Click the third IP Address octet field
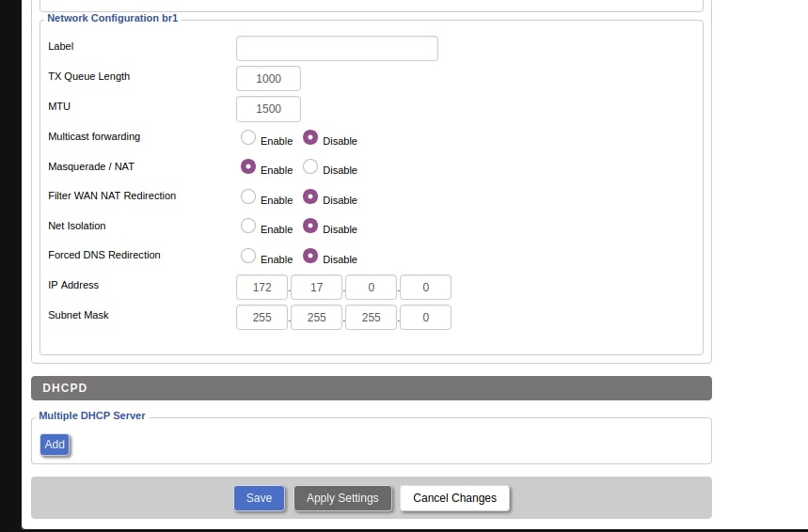 [x=371, y=288]
